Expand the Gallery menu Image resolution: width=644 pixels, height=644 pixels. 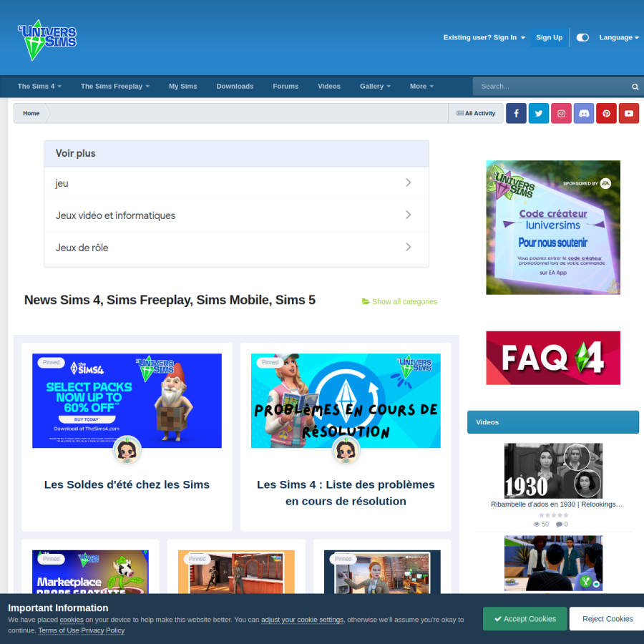click(375, 87)
